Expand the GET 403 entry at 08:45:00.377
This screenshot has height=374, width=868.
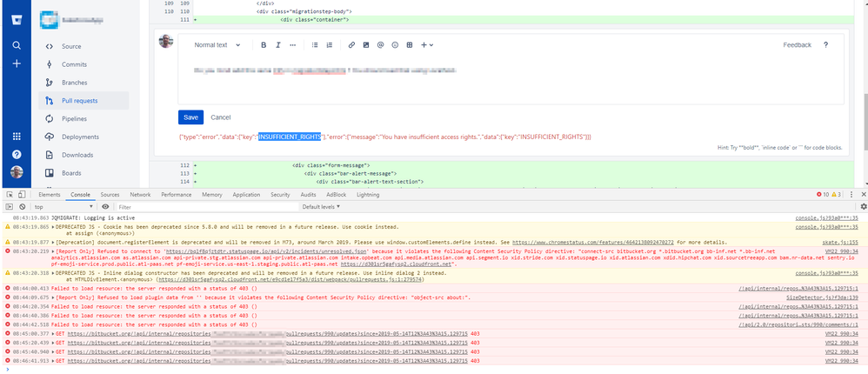point(54,334)
